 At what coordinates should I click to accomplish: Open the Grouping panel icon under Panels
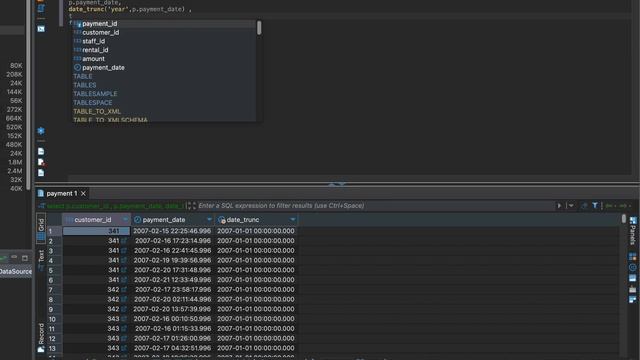[633, 256]
